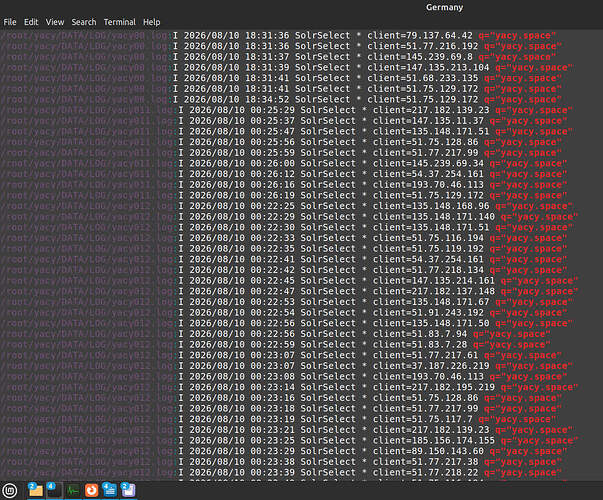
Task: Click the client=217.182.137.148 log entry
Action: point(434,291)
